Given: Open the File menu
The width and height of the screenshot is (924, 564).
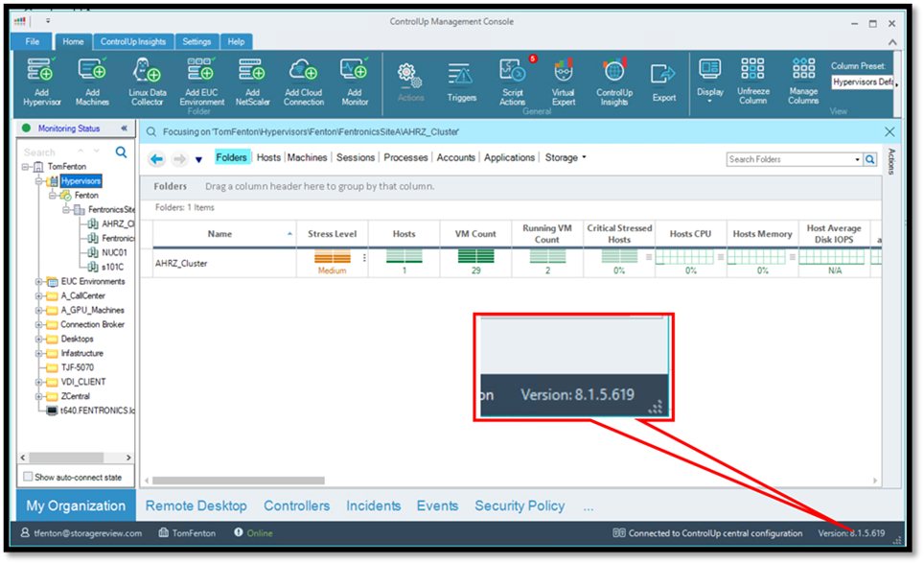Looking at the screenshot, I should pos(33,41).
